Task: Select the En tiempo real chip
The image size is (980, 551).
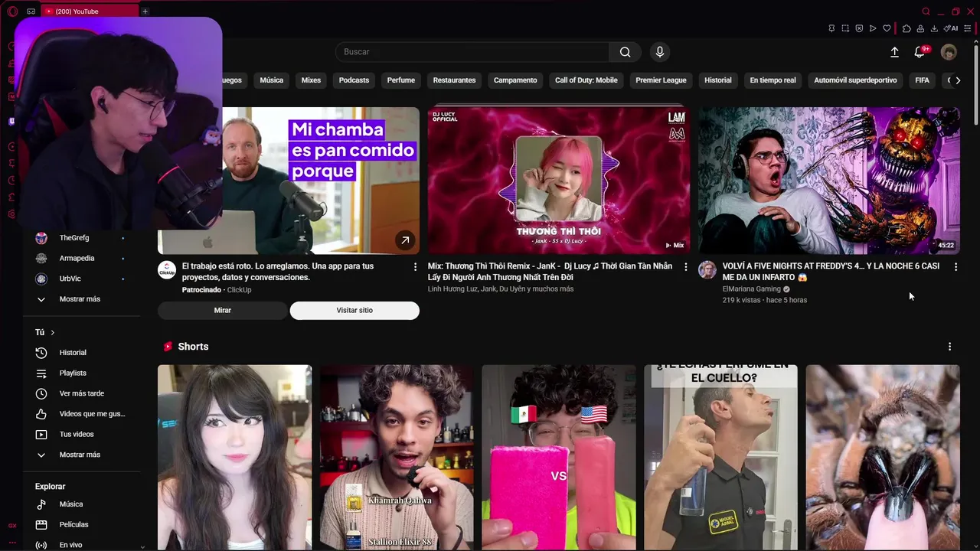Action: coord(773,80)
